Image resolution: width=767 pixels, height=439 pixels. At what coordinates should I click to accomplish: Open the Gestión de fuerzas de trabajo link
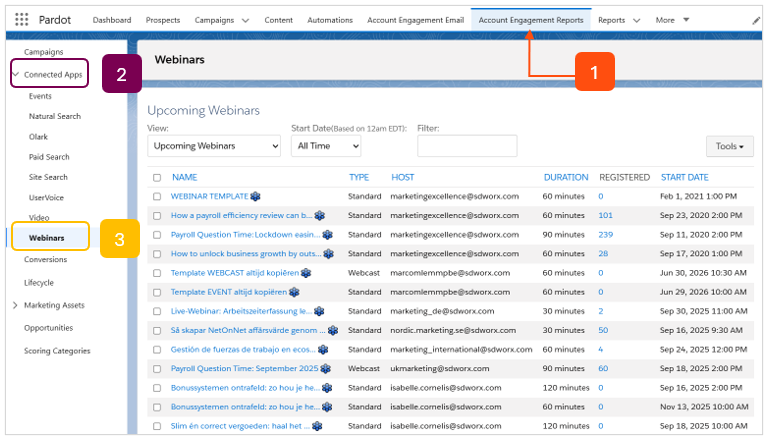pos(243,349)
